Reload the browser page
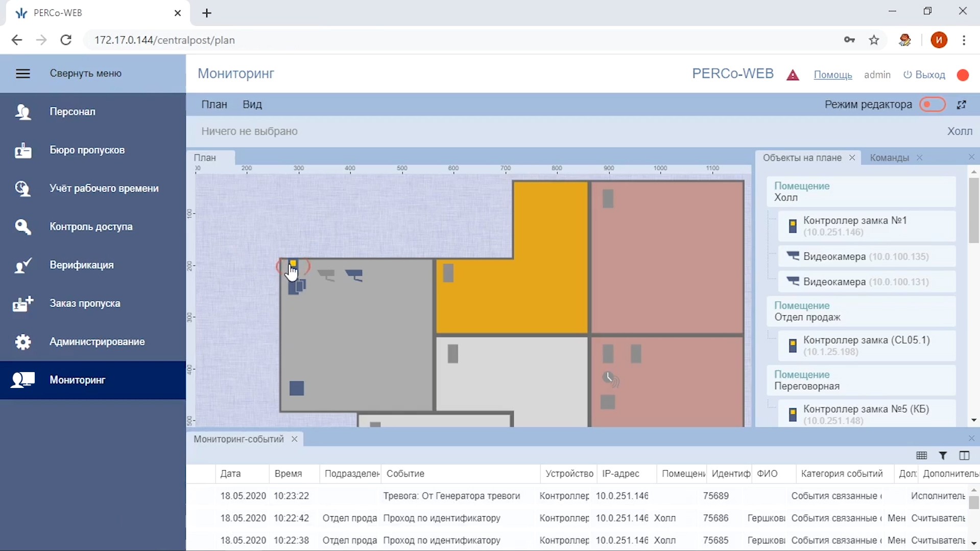 point(66,40)
